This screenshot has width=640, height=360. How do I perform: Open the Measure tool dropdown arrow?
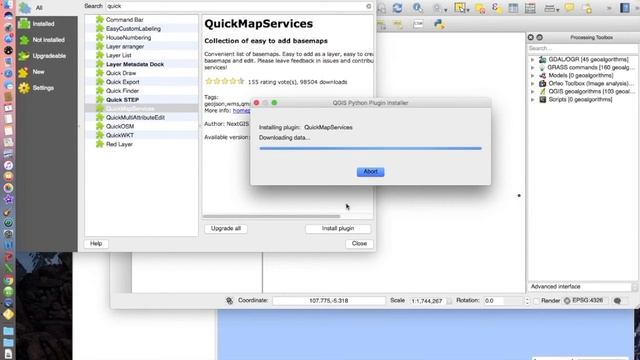coord(558,9)
